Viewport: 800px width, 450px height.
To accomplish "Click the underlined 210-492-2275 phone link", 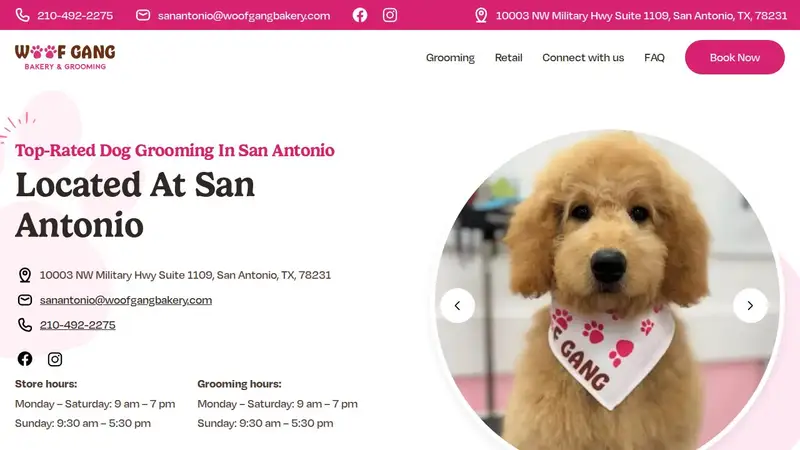I will point(78,325).
